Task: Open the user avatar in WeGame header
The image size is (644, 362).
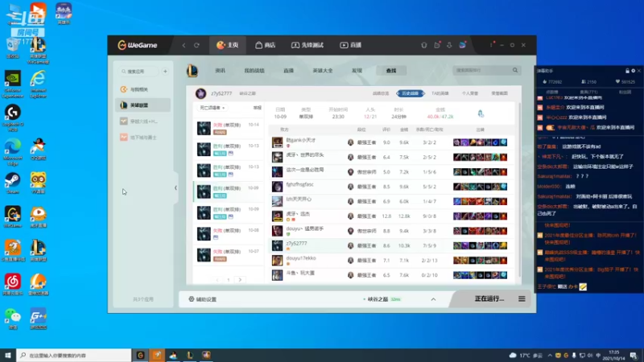Action: tap(462, 45)
